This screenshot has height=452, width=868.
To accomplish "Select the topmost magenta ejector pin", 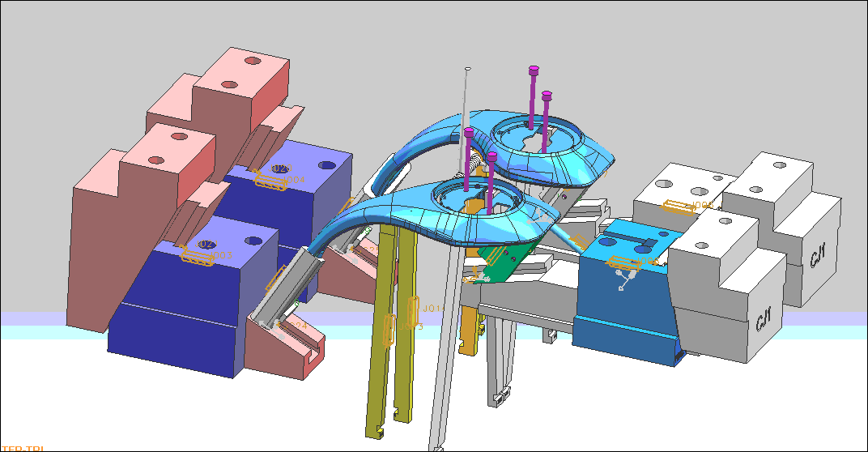I will [533, 71].
